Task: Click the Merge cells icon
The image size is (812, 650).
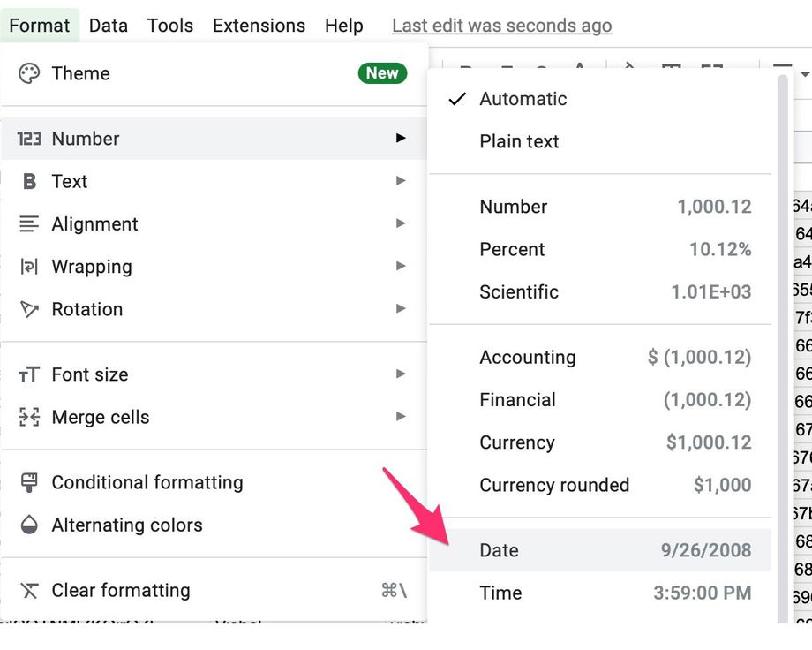Action: coord(29,417)
